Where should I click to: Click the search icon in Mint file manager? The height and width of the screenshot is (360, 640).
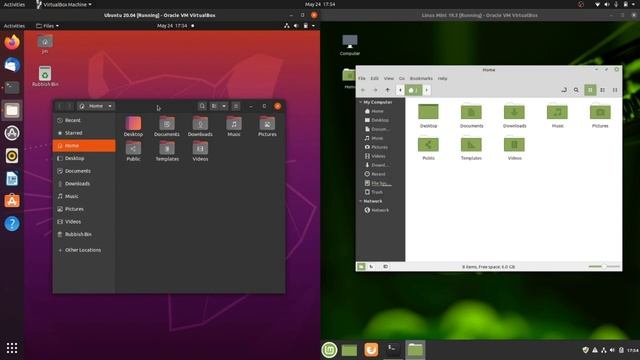pyautogui.click(x=576, y=90)
